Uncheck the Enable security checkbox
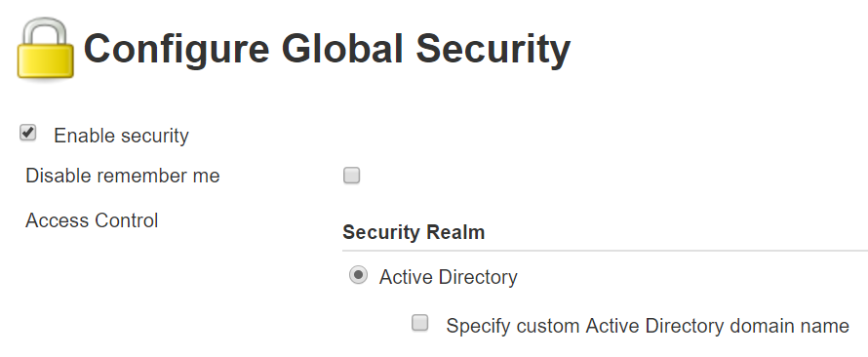 [x=27, y=134]
